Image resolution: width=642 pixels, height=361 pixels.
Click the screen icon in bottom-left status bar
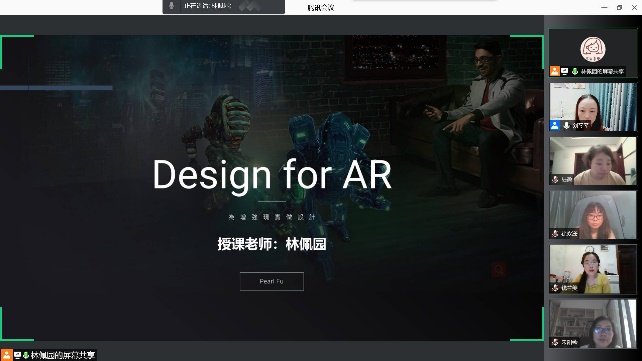[18, 355]
